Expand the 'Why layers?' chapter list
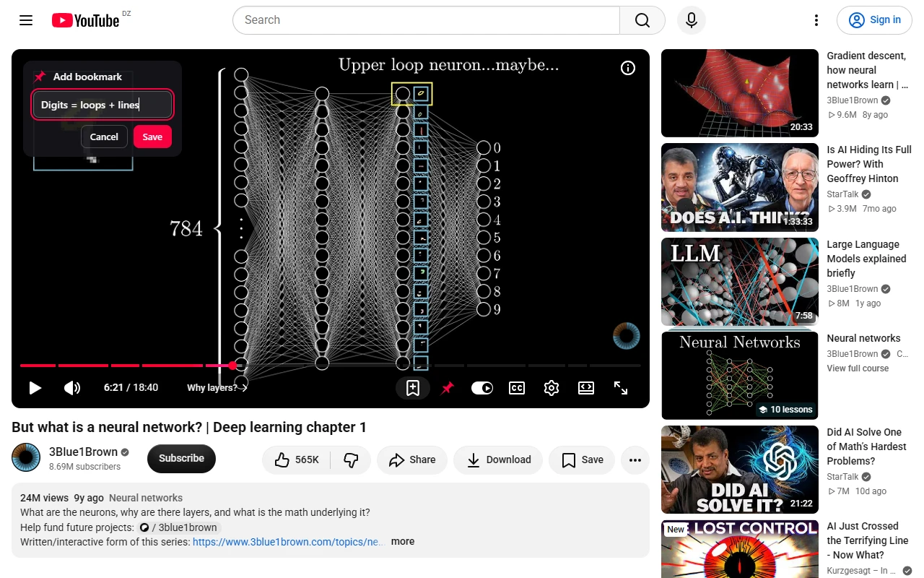Image resolution: width=924 pixels, height=578 pixels. point(217,388)
